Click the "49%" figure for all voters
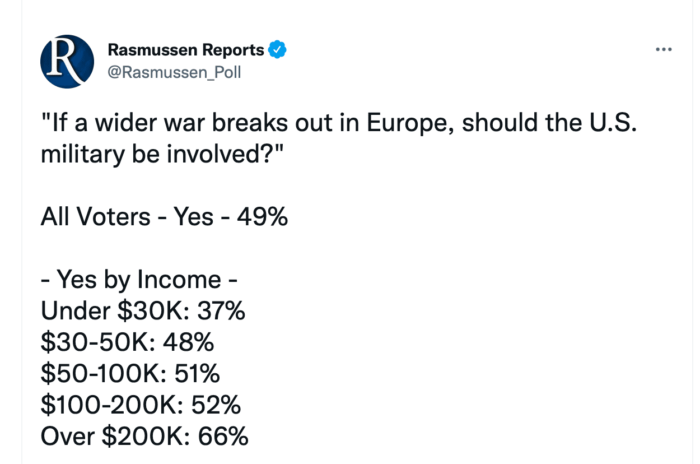 (262, 217)
